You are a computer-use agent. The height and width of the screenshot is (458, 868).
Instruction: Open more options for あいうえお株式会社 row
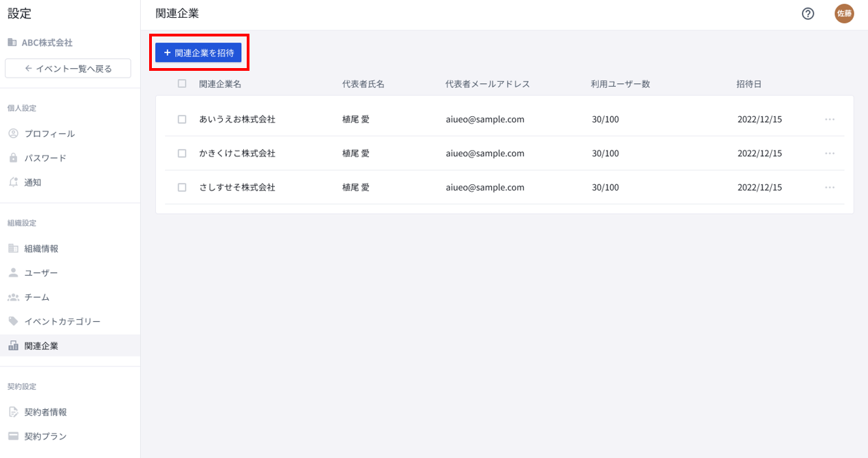click(x=830, y=119)
